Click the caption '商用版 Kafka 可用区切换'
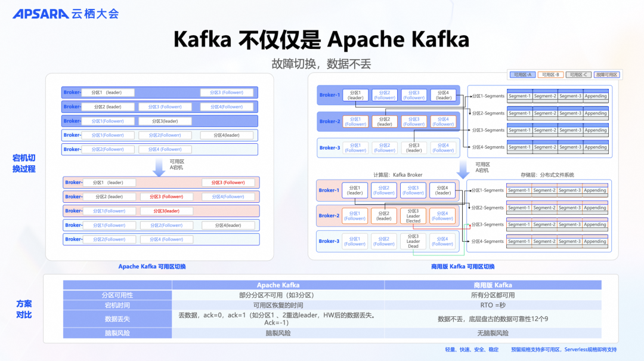This screenshot has width=644, height=361. point(463,267)
